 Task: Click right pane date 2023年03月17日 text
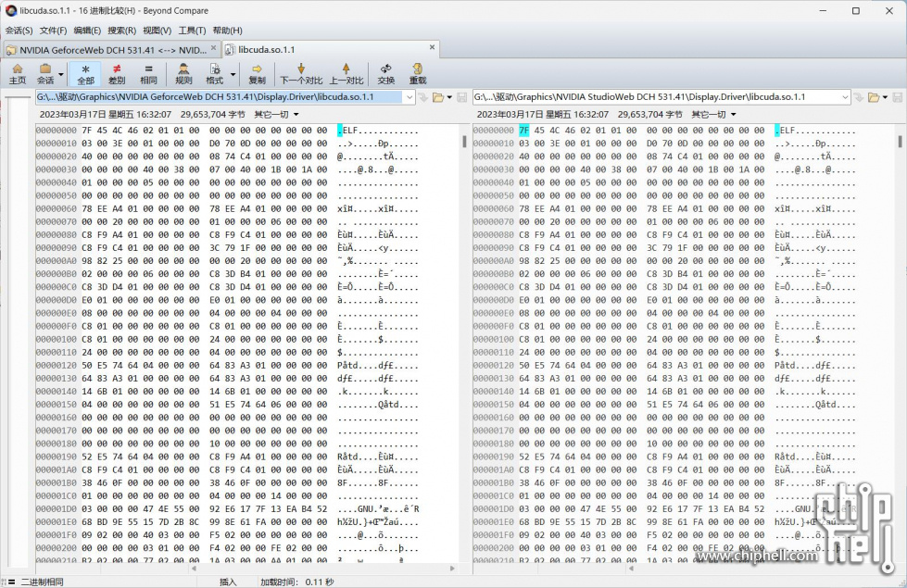[x=510, y=115]
